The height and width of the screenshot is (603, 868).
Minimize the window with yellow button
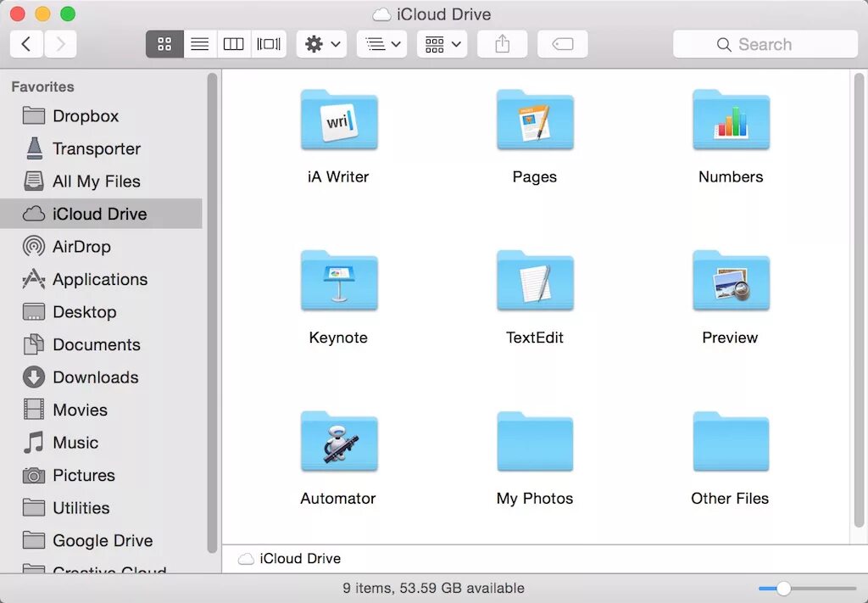pos(42,14)
